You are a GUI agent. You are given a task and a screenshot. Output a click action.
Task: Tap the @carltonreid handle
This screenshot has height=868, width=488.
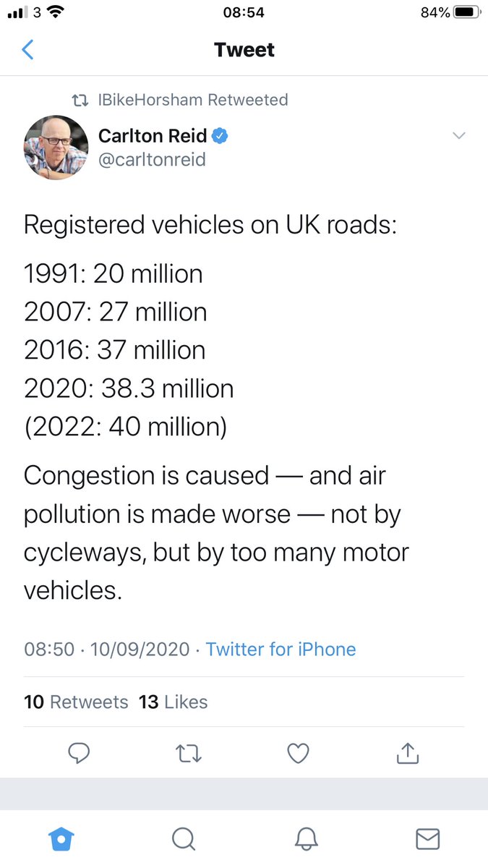coord(152,159)
